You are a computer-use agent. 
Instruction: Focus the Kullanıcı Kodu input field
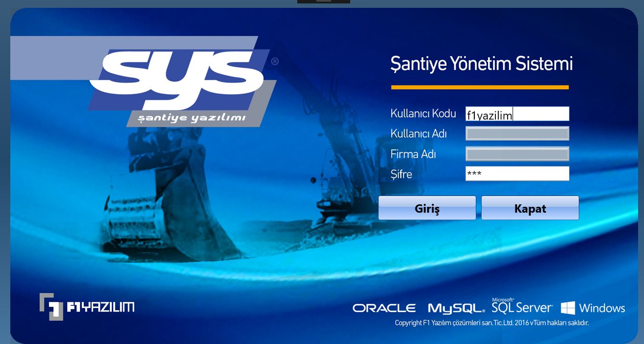517,114
